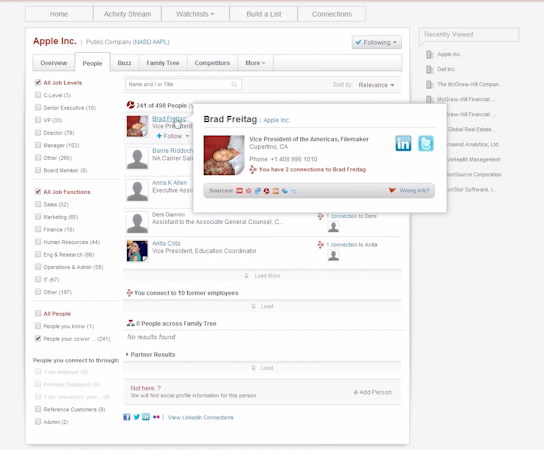The width and height of the screenshot is (544, 450).
Task: Click the first red source icon in Sources bar
Action: tap(239, 191)
